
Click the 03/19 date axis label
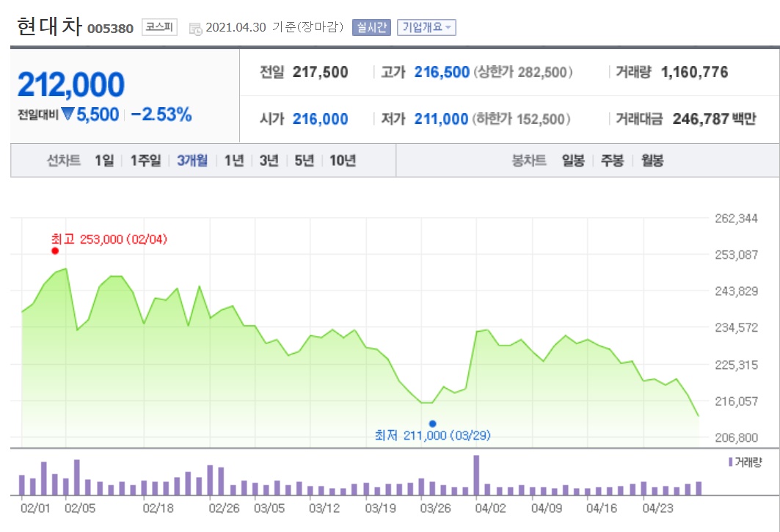pyautogui.click(x=380, y=508)
